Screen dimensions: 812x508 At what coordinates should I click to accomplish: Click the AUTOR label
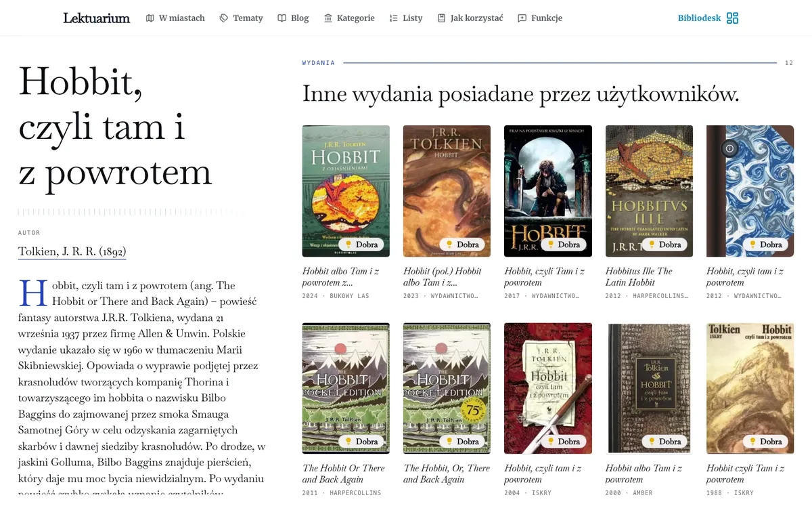[x=29, y=233]
